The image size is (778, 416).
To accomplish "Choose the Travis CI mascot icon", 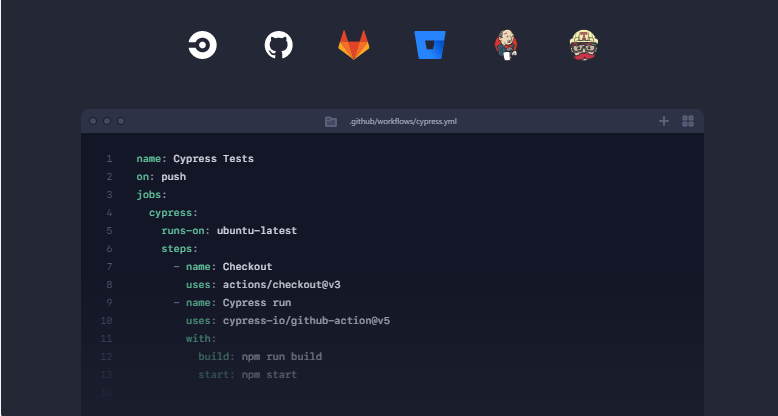I will [x=584, y=45].
